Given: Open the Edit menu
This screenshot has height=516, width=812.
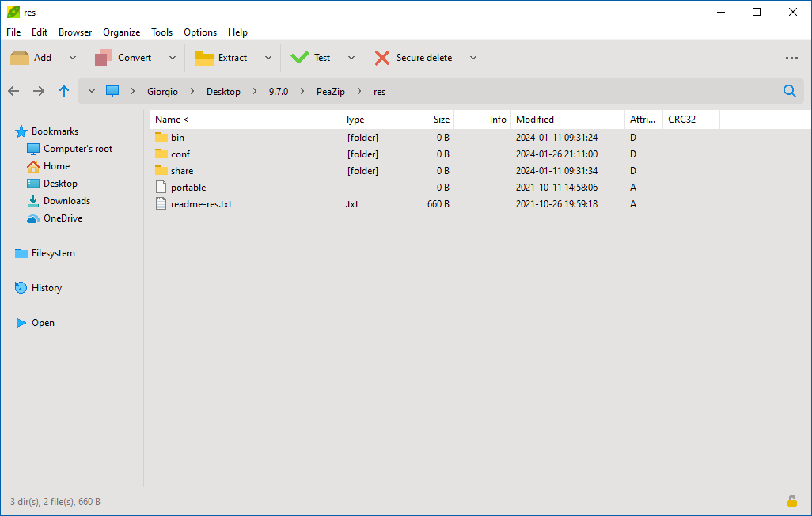Looking at the screenshot, I should coord(40,32).
